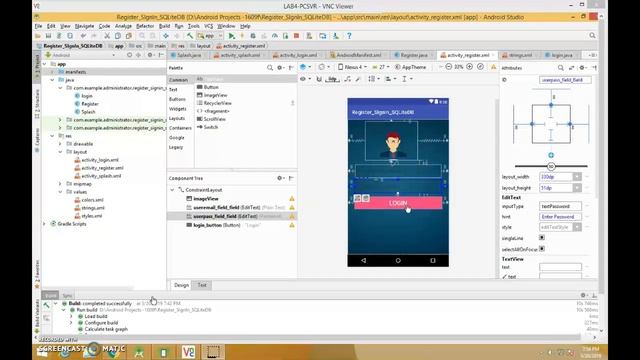Click the zoom to fit screen icon
640x360 pixels.
click(480, 67)
